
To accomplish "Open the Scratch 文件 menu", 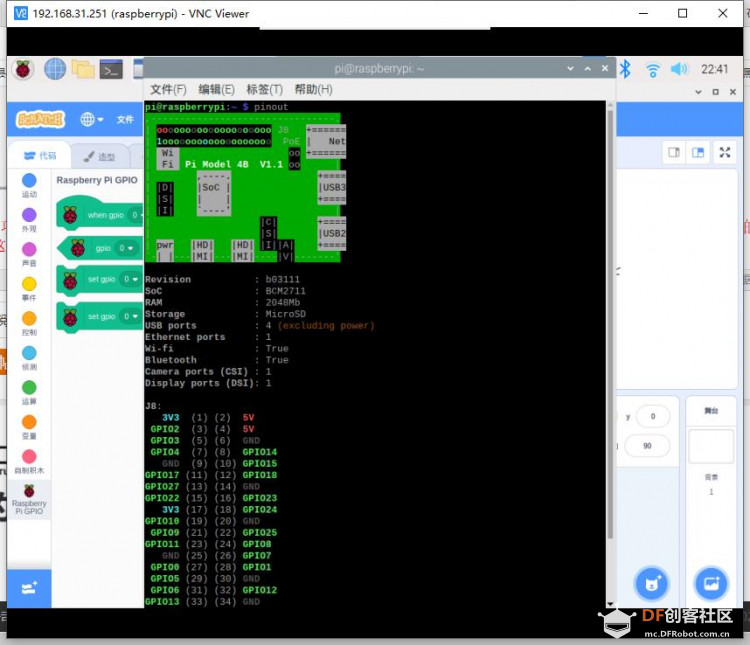I will point(125,120).
